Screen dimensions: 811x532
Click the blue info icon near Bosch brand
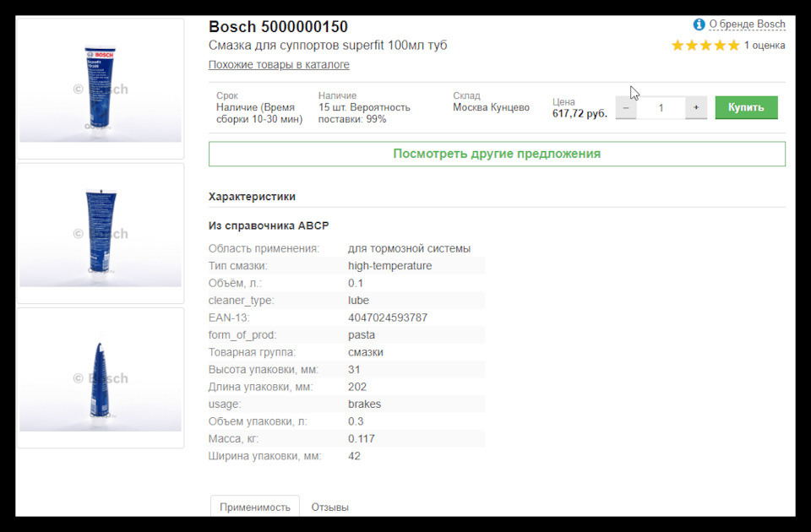coord(699,24)
